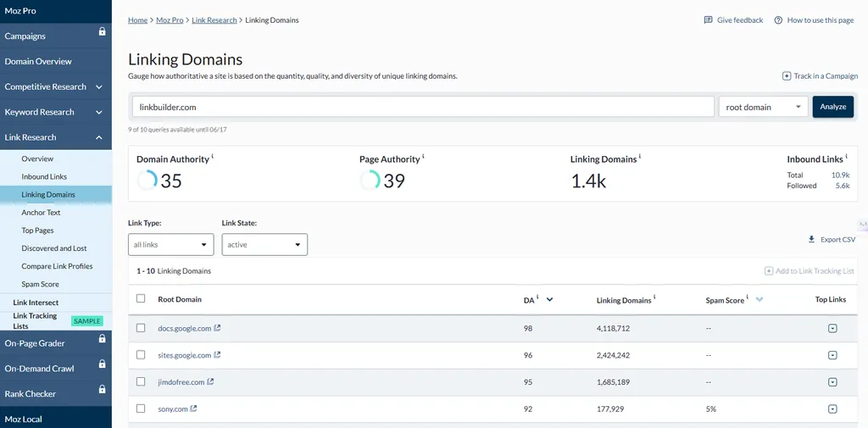The height and width of the screenshot is (428, 868).
Task: Expand Top Links for sony.com
Action: [x=832, y=409]
